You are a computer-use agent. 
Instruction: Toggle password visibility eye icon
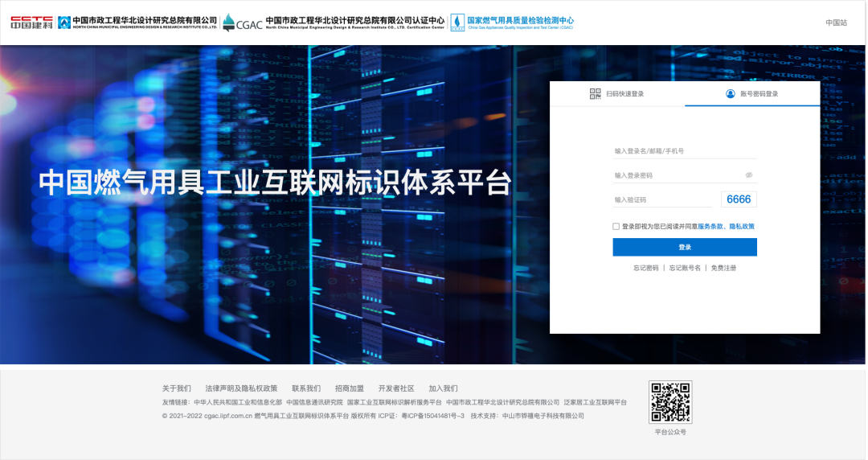[x=748, y=175]
